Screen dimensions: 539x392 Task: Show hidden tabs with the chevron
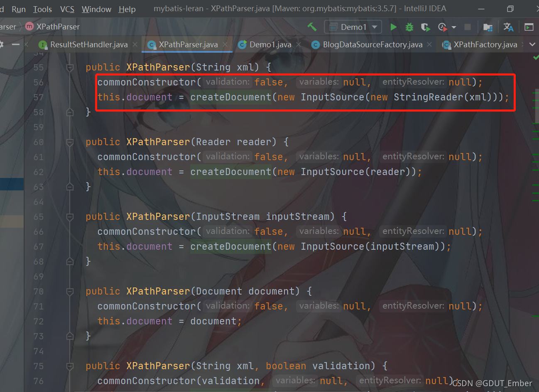click(532, 44)
